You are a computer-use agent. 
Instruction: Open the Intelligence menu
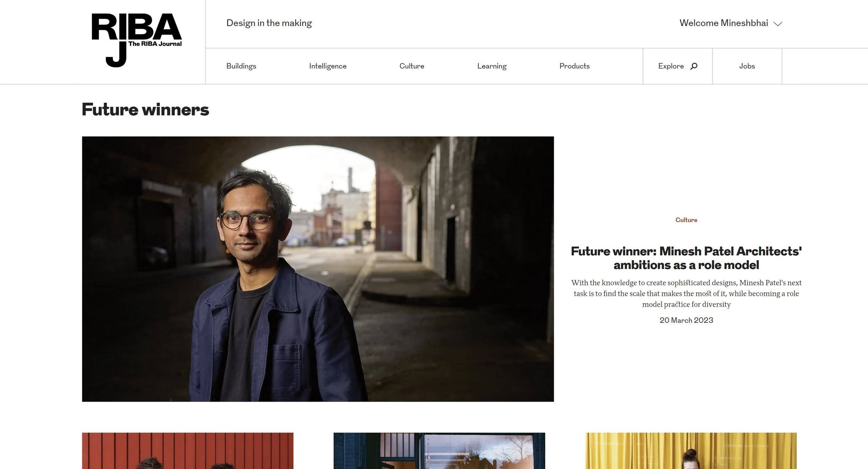click(x=327, y=66)
